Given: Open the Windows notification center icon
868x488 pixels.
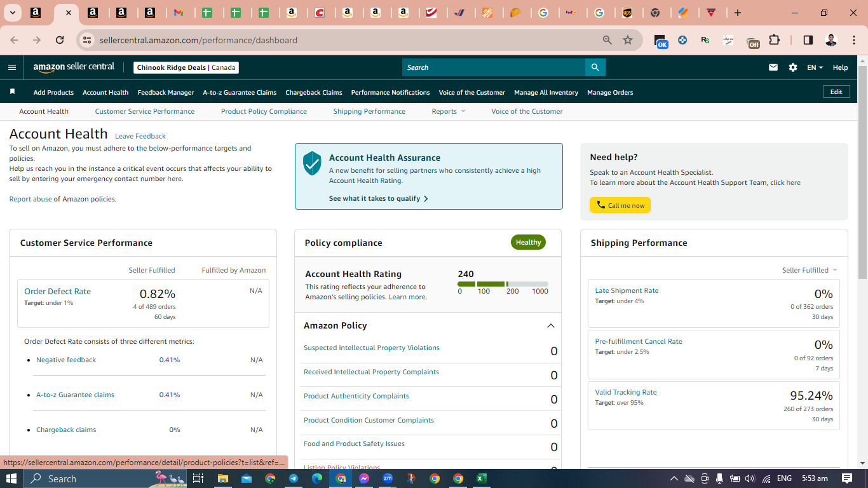Looking at the screenshot, I should click(847, 478).
